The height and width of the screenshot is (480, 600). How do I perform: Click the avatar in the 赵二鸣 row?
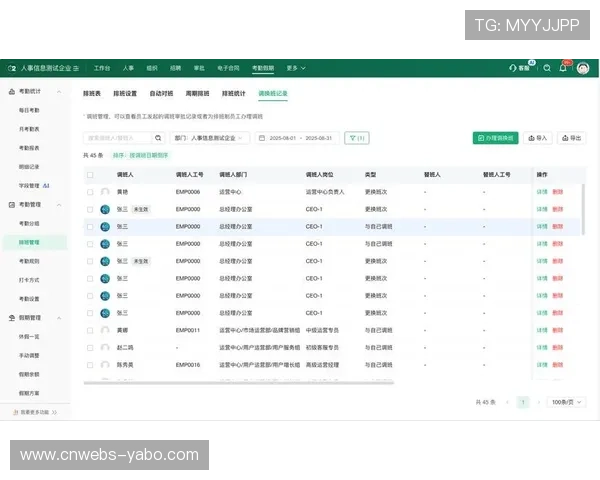tap(105, 348)
